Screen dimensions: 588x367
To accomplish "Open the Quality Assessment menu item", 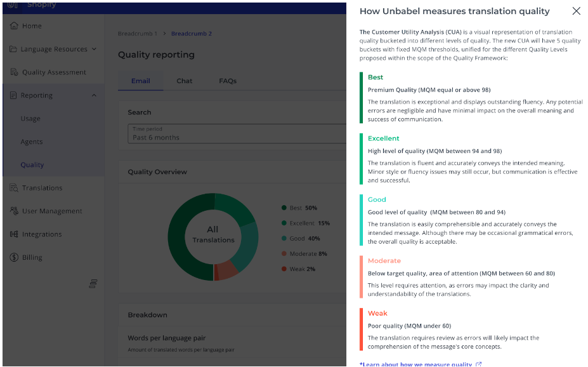I will coord(53,72).
